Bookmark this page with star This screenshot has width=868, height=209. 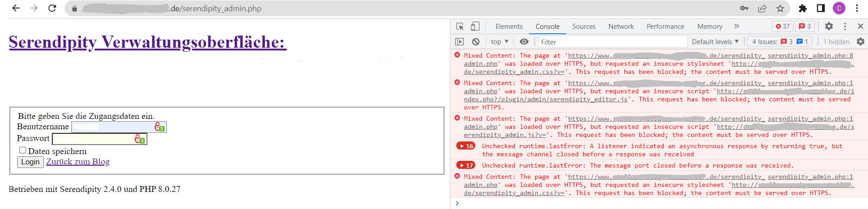(x=781, y=8)
